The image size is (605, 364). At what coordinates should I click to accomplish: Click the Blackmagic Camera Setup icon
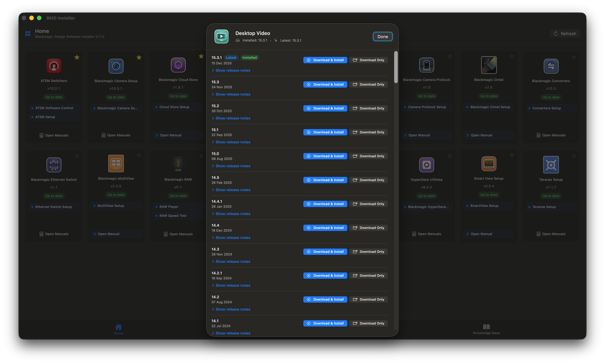click(x=116, y=66)
